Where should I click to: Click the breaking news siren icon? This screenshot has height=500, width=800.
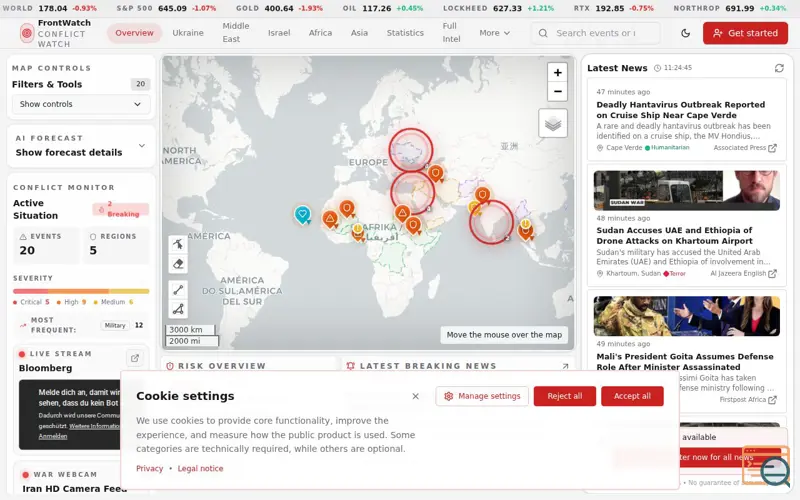[x=351, y=366]
